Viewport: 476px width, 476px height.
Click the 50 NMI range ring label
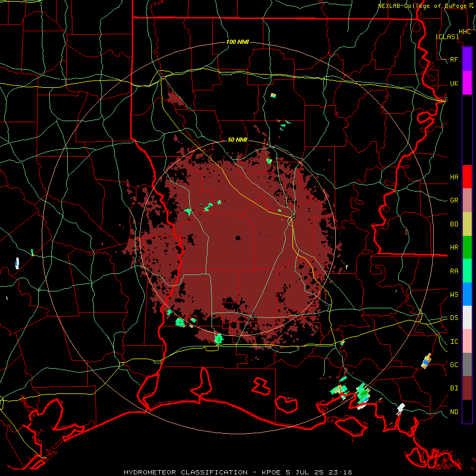tap(237, 140)
